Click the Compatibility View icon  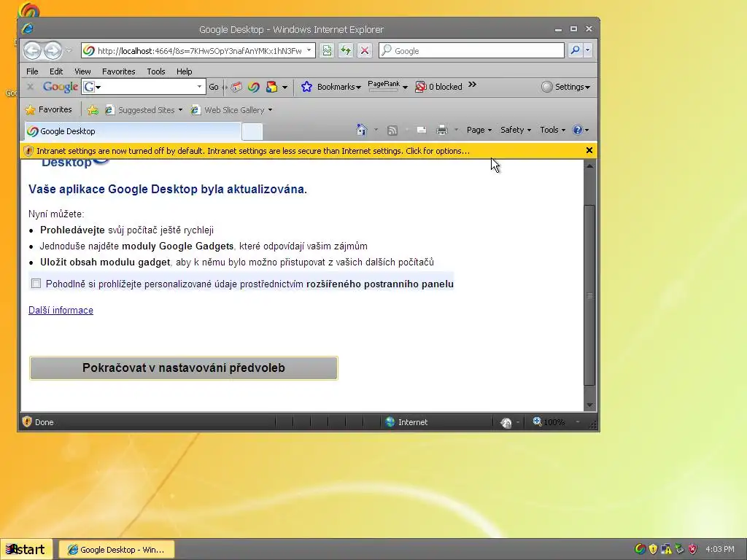pos(327,50)
